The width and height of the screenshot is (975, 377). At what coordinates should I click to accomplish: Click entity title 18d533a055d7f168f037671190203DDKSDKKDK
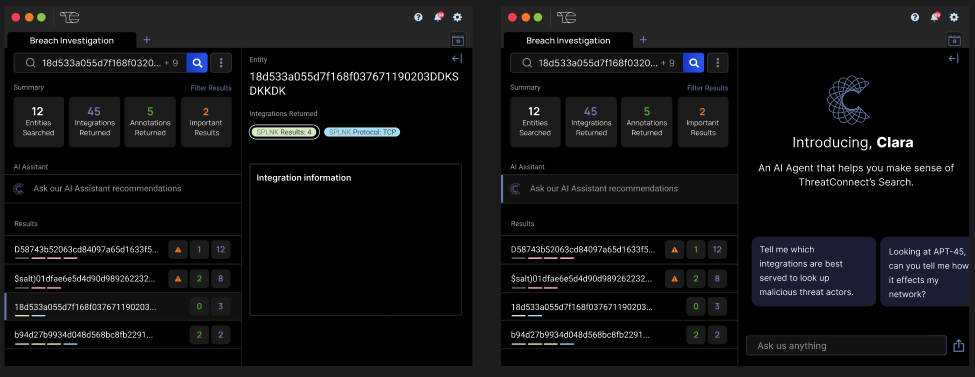pos(354,83)
